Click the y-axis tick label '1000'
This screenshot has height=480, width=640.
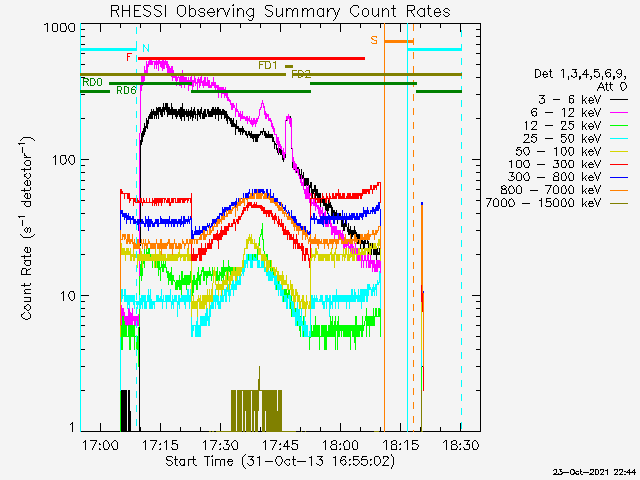coord(60,28)
